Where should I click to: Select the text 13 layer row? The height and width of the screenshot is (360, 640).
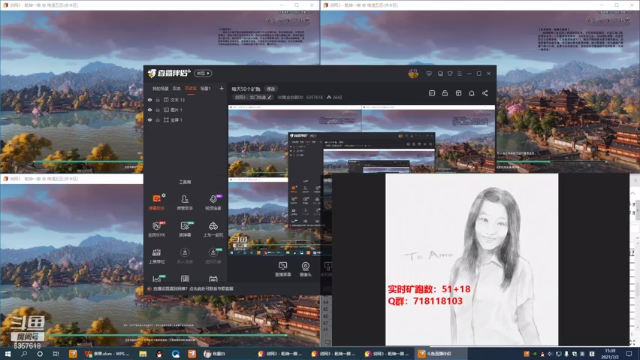click(x=186, y=100)
